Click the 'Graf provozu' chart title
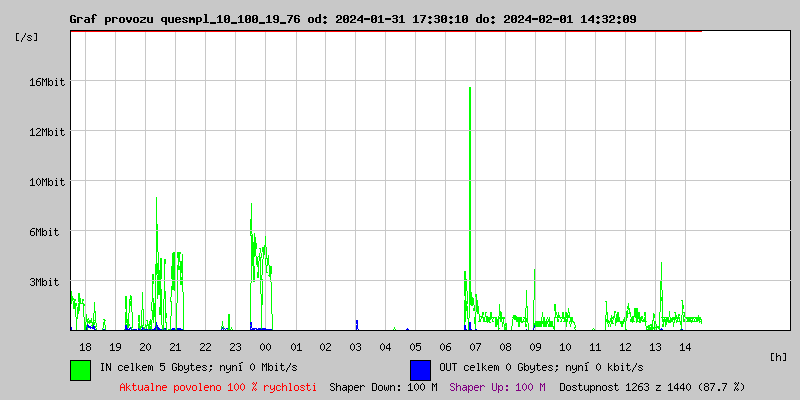 click(x=112, y=19)
